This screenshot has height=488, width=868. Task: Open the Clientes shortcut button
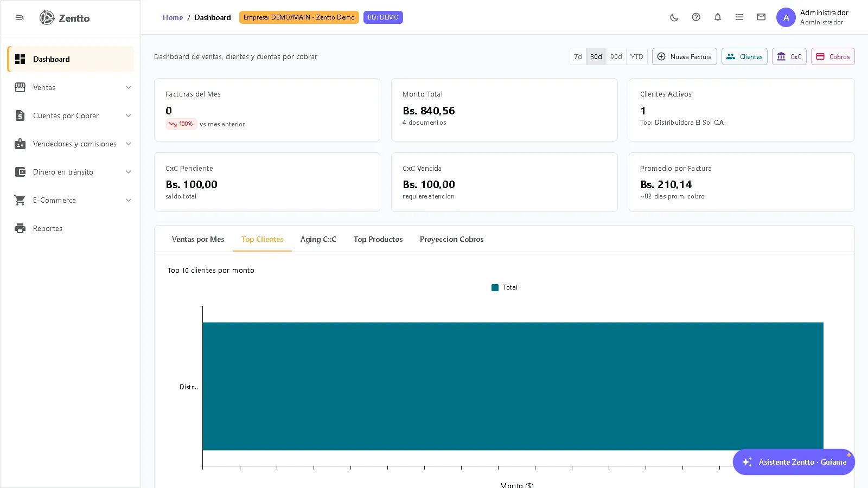click(744, 56)
